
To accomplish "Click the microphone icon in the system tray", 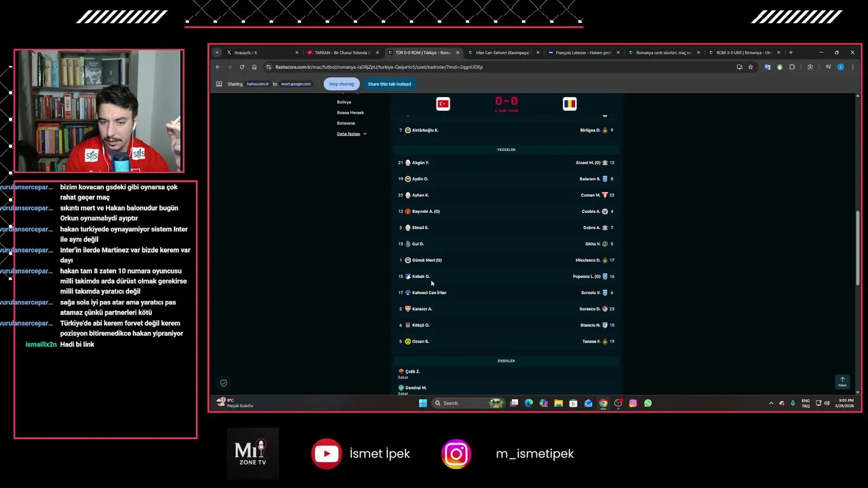I will (793, 403).
